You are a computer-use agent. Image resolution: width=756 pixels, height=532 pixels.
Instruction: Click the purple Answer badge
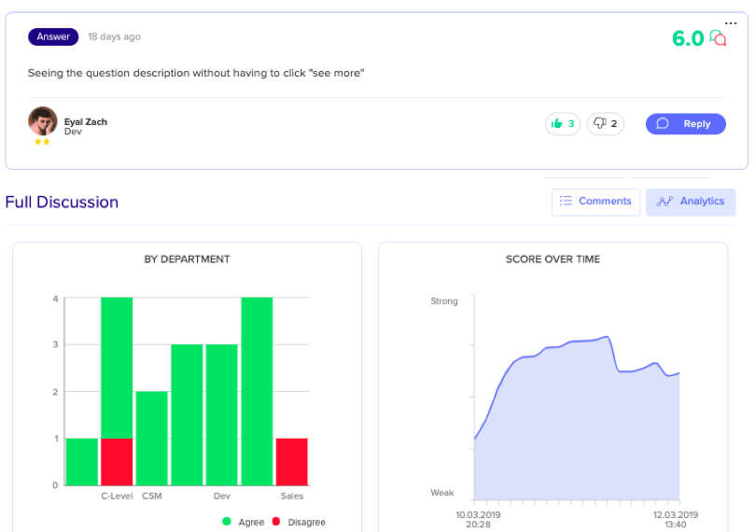(53, 36)
